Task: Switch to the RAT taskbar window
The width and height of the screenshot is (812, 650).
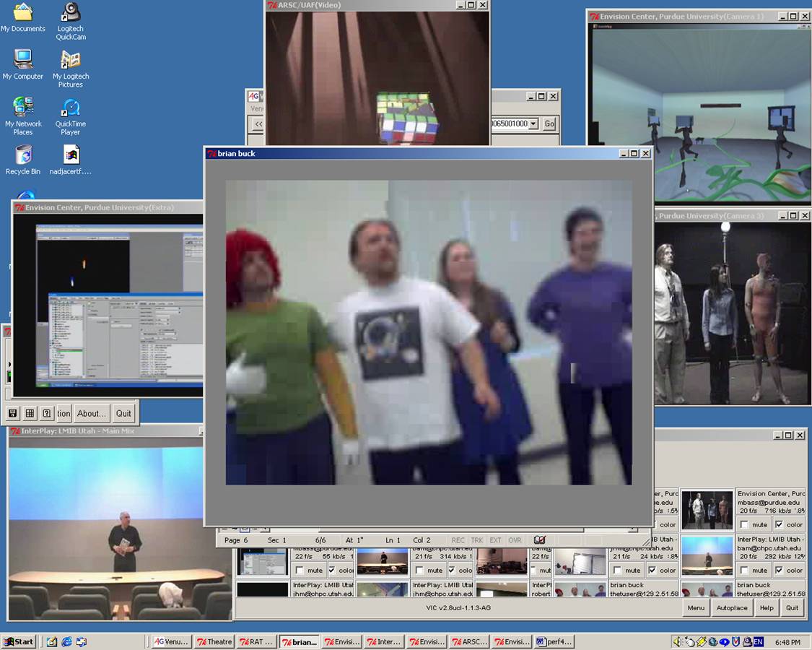Action: (256, 641)
